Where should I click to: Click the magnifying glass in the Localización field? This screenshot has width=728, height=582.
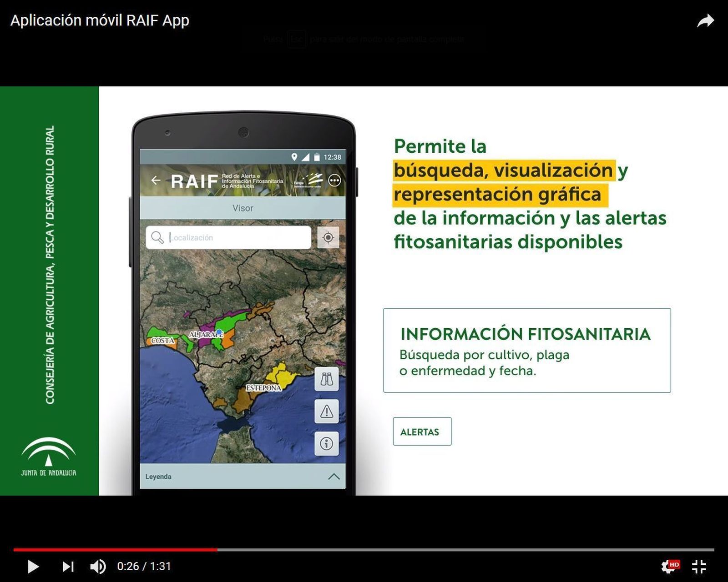tap(157, 237)
